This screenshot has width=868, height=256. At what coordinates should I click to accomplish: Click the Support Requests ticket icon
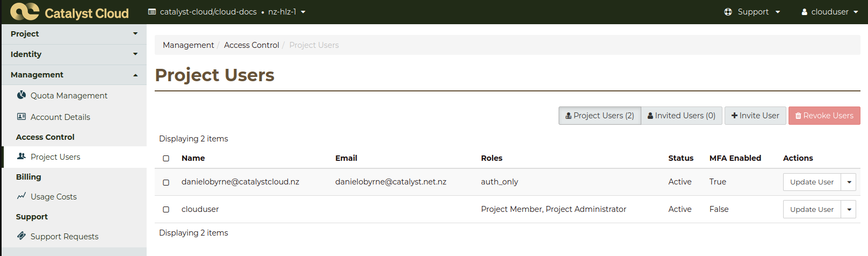click(x=21, y=236)
